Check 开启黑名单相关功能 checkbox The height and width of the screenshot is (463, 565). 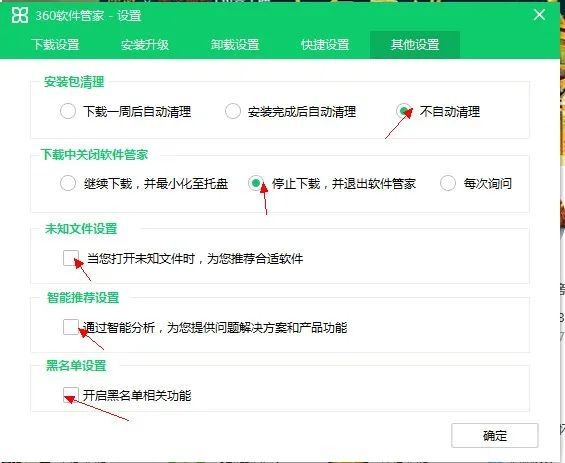click(x=71, y=395)
